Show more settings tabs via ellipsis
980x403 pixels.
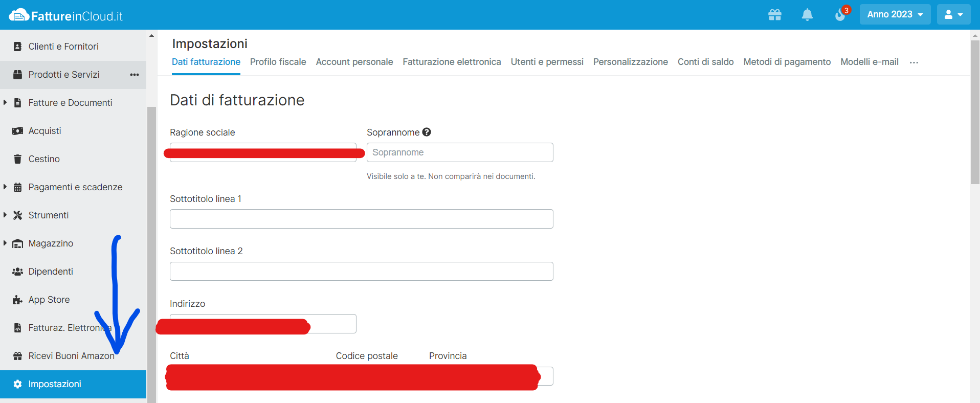click(x=914, y=62)
